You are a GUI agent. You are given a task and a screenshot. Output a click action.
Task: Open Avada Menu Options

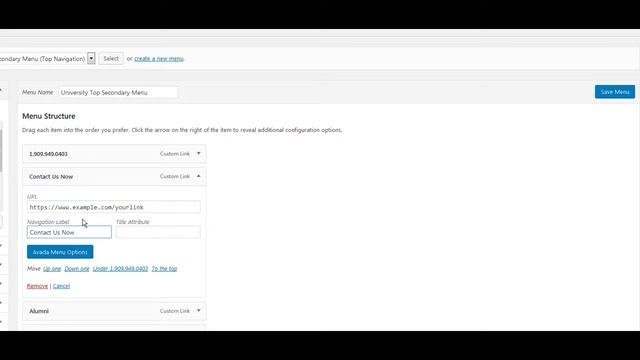[60, 252]
